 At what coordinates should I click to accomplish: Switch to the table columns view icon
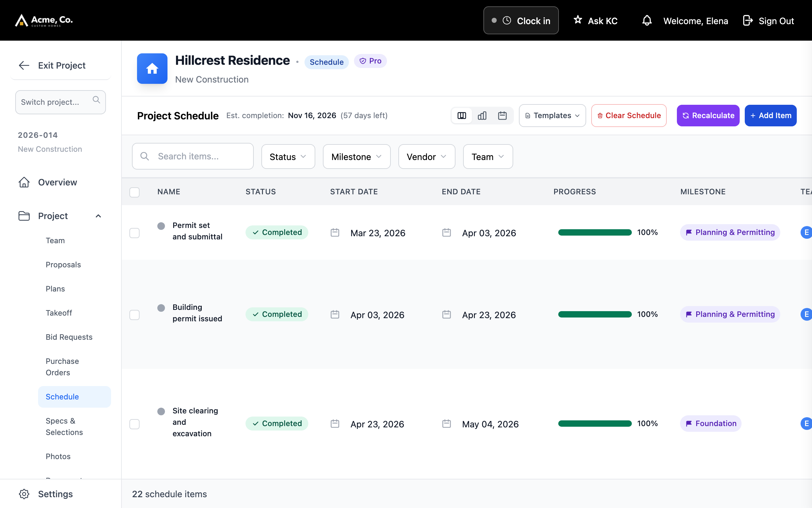point(462,116)
